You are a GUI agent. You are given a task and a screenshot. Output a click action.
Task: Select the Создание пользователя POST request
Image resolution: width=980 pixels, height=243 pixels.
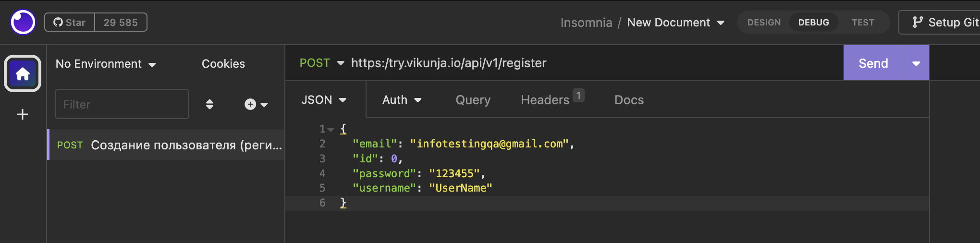click(168, 145)
